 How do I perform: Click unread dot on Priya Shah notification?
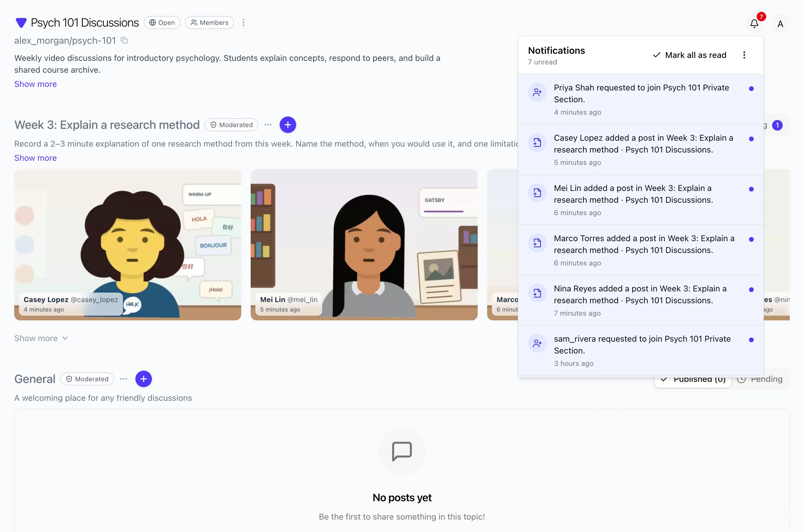(751, 89)
